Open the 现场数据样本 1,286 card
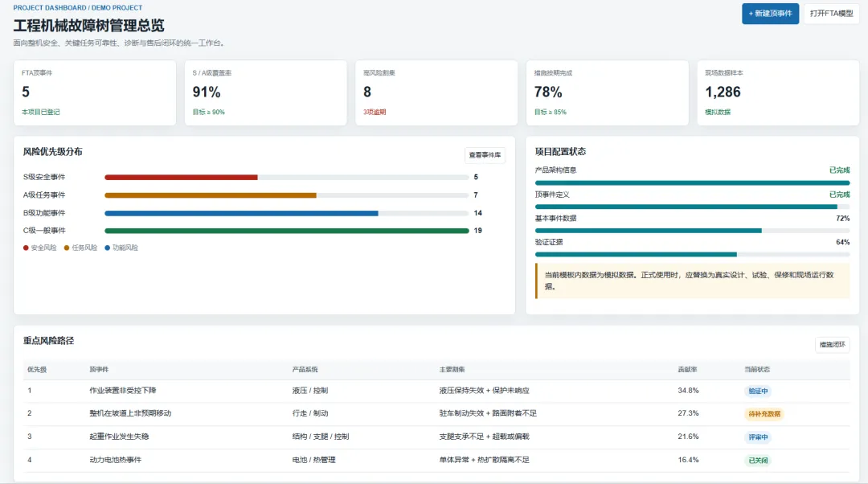 [778, 92]
